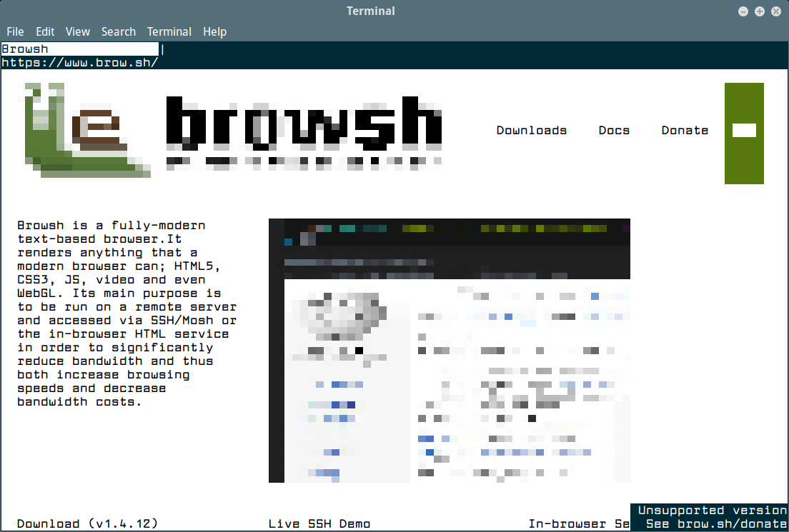
Task: Open the File menu
Action: tap(15, 31)
